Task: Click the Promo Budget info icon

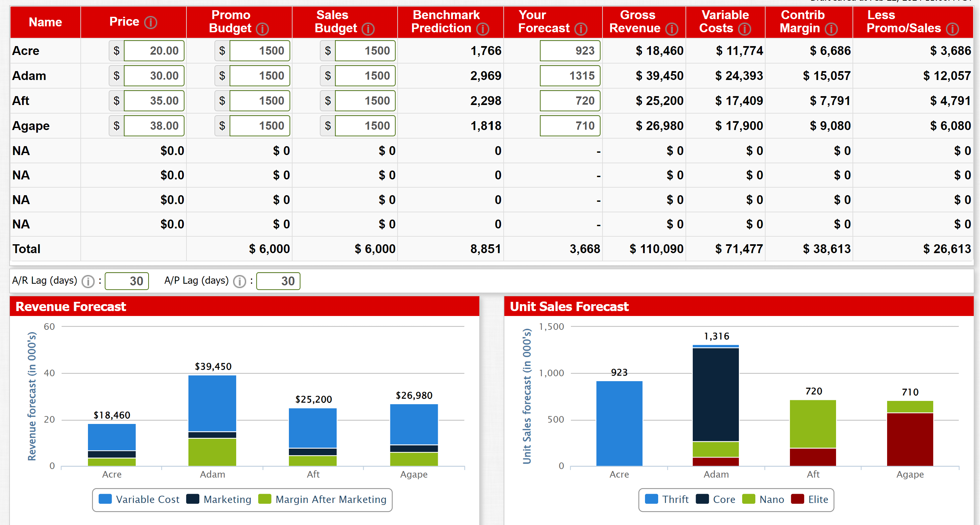Action: coord(262,29)
